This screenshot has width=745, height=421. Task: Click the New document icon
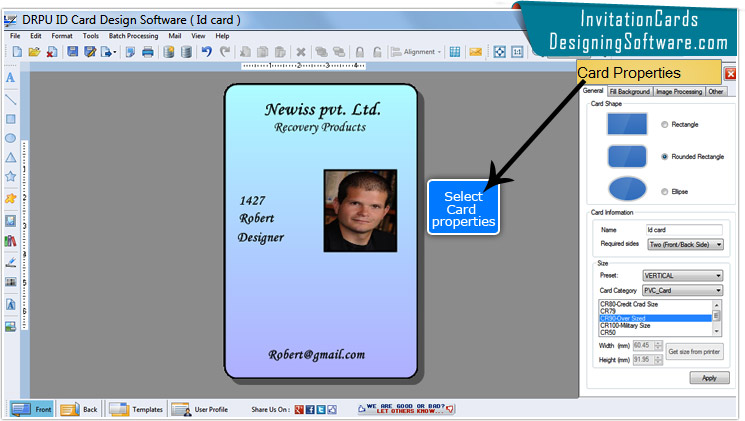17,52
